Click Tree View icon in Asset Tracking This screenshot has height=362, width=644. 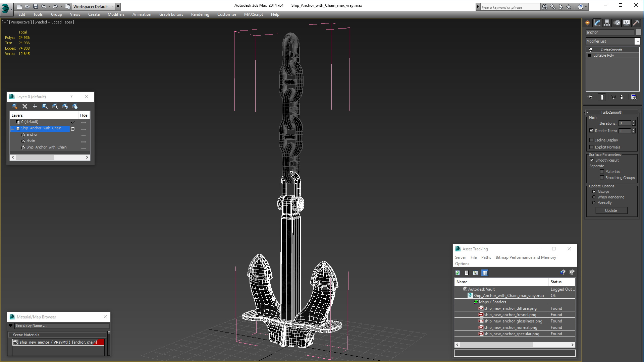point(476,273)
